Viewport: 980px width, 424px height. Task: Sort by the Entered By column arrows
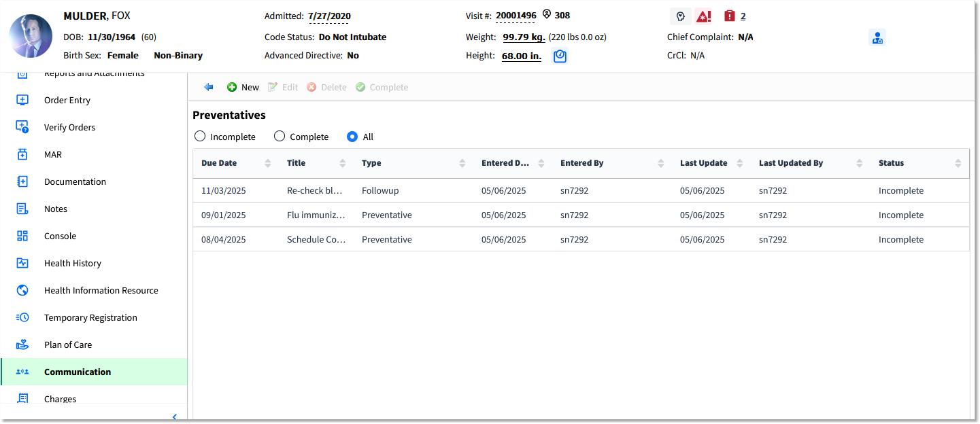click(x=661, y=163)
